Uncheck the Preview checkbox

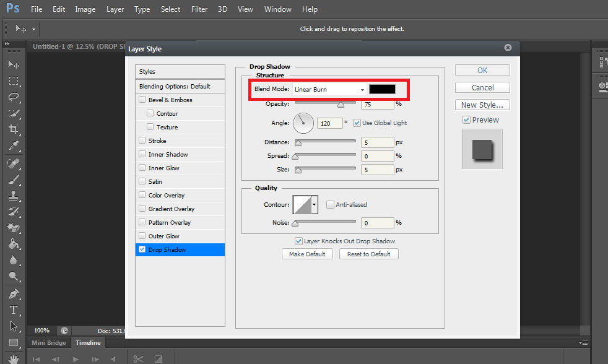[x=466, y=119]
